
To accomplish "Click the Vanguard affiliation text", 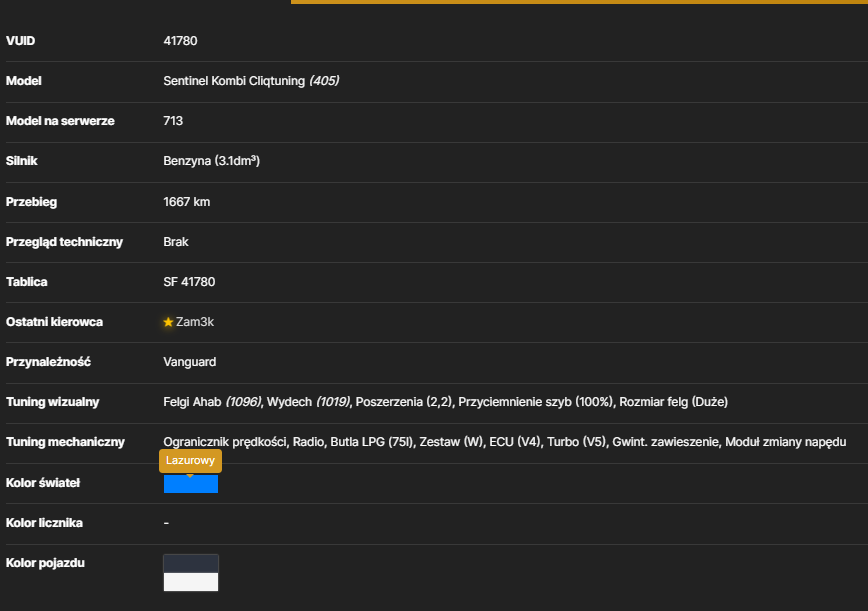I will (x=190, y=362).
